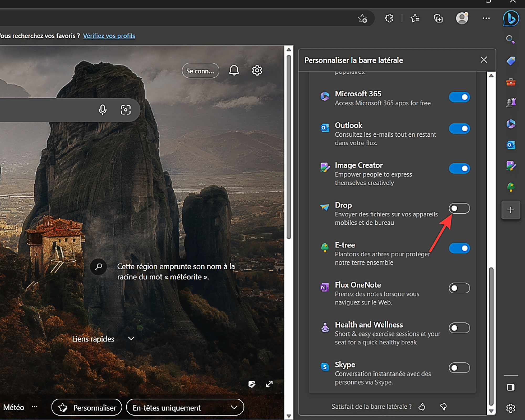Turn off the E-tree toggle
The width and height of the screenshot is (525, 420).
click(459, 248)
